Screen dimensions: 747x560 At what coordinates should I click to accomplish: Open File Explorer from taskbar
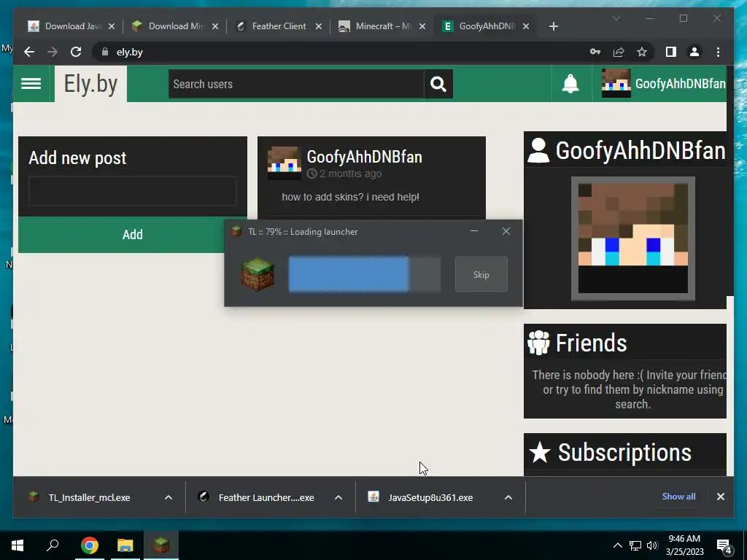tap(125, 545)
